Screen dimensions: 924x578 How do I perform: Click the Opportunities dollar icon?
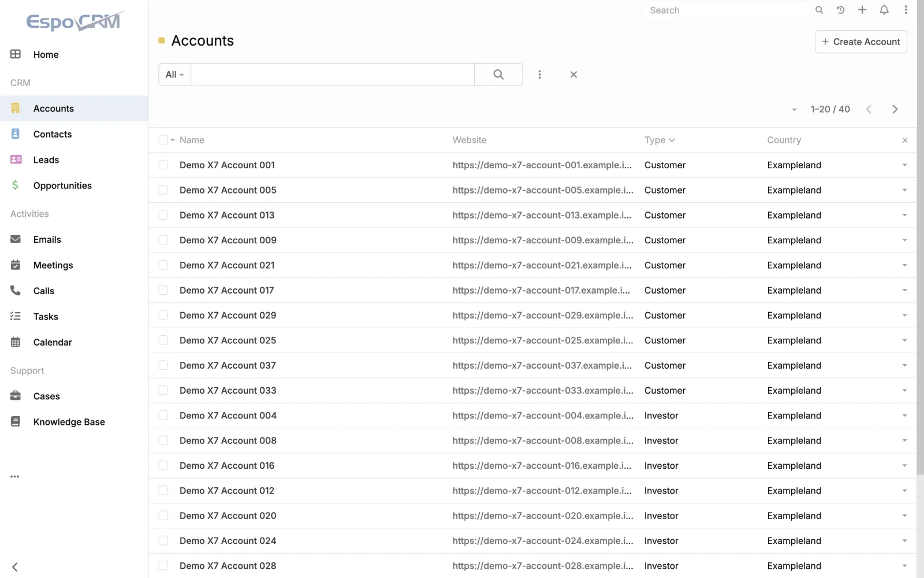(x=16, y=186)
